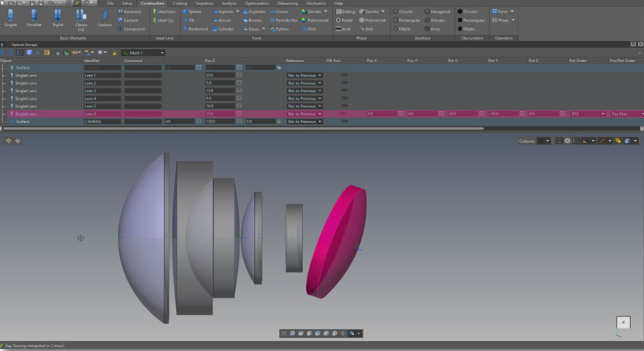Open the Zernike form dropdown arrow

[x=326, y=12]
